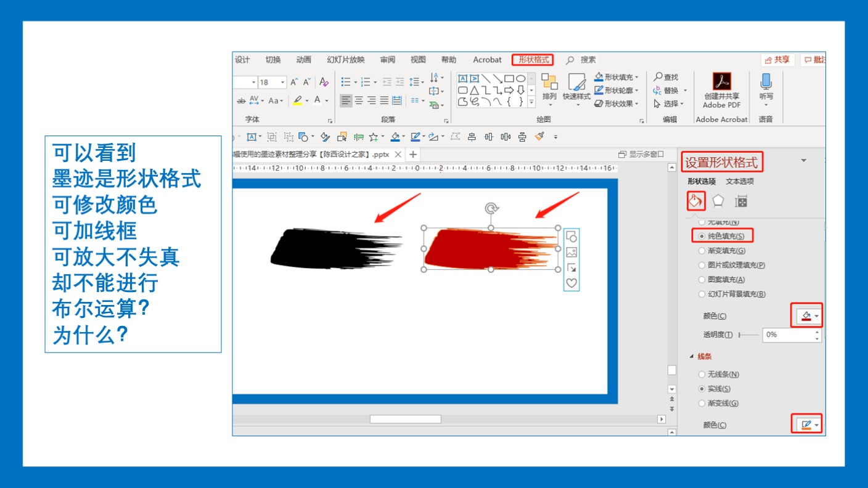868x488 pixels.
Task: Click the Share 共享 button
Action: (x=778, y=60)
